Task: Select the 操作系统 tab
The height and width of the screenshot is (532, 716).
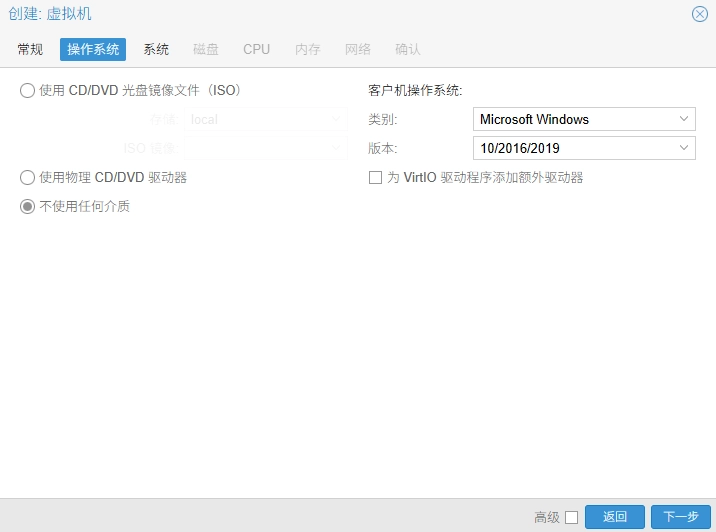Action: [93, 49]
